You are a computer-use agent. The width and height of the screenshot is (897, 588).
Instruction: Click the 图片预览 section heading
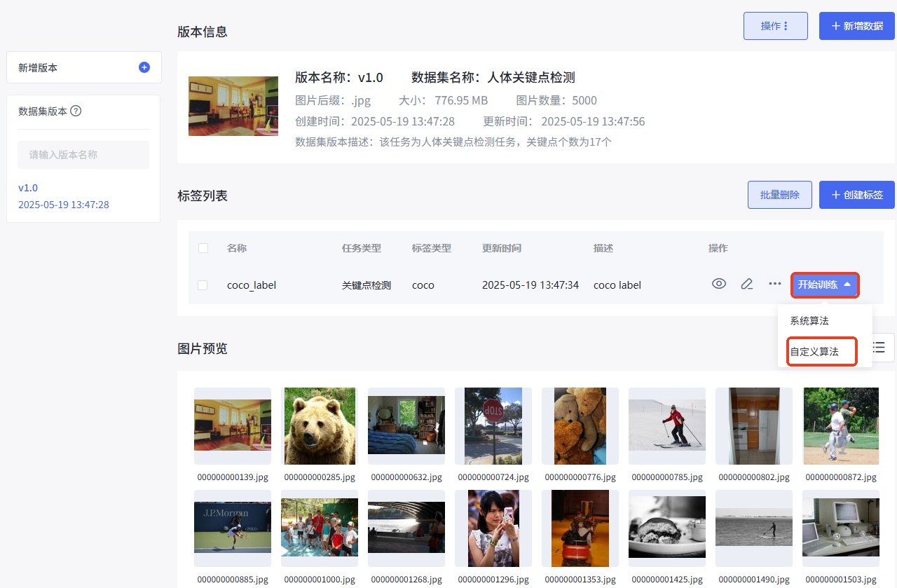click(203, 348)
